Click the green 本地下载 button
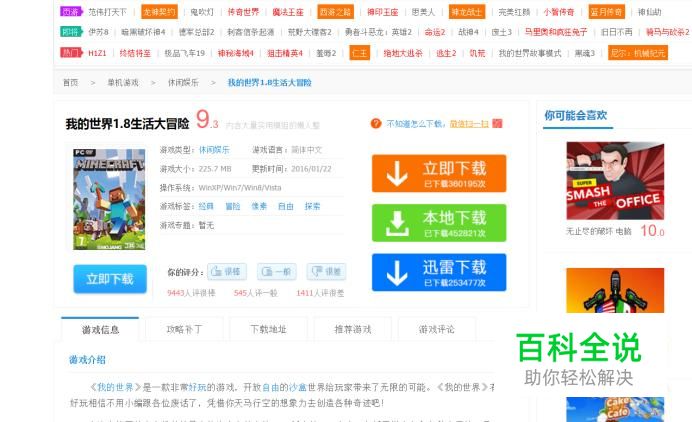Image resolution: width=692 pixels, height=422 pixels. tap(439, 223)
